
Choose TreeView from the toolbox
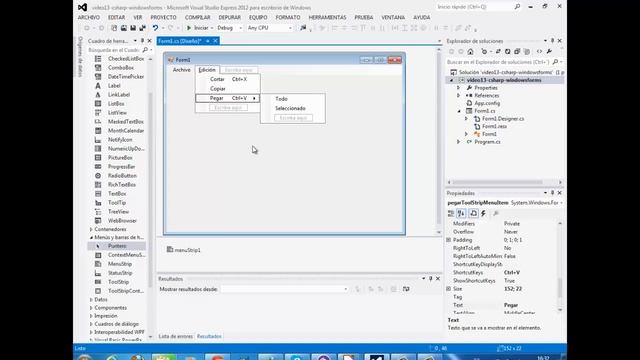[x=118, y=211]
